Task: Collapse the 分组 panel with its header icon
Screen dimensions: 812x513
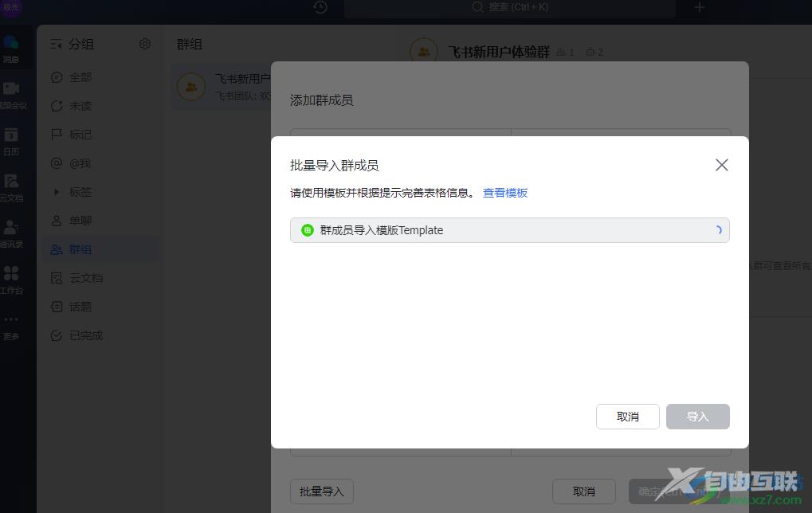Action: point(56,45)
